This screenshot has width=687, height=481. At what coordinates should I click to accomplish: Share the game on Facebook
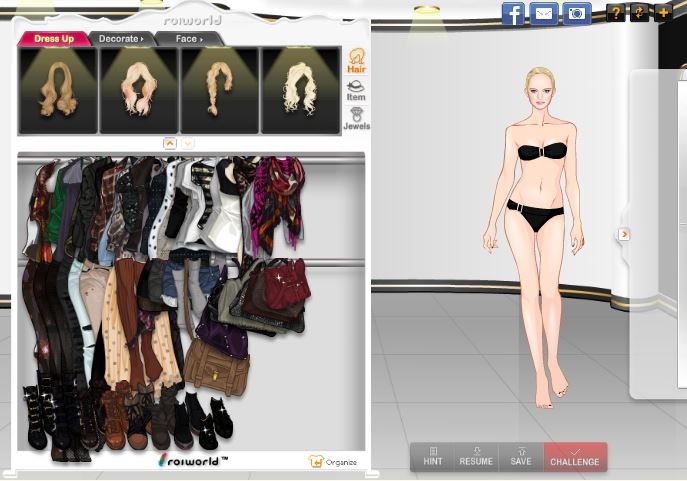[513, 14]
